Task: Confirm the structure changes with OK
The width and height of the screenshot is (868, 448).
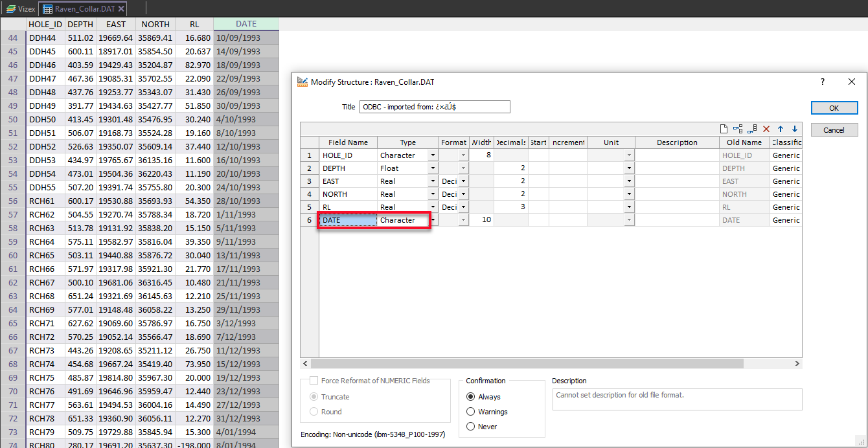Action: (834, 107)
